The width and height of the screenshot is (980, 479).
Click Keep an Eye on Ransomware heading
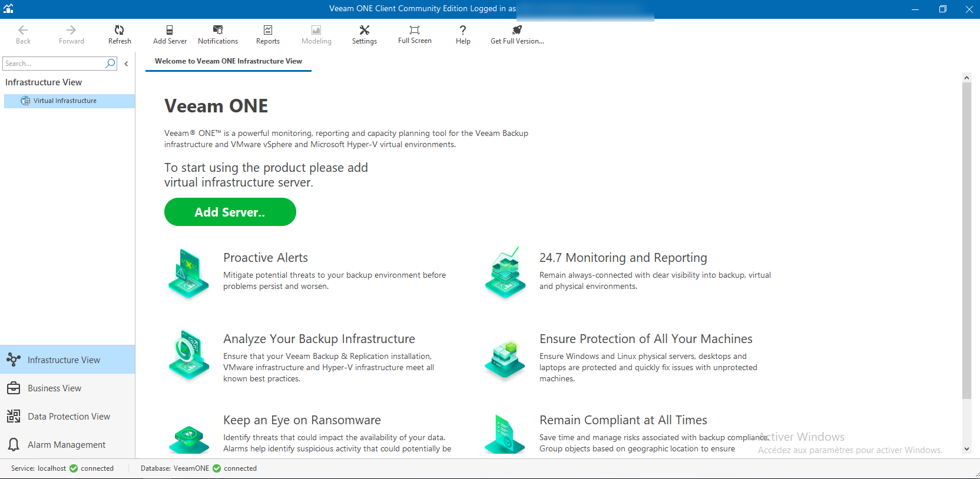[x=302, y=420]
